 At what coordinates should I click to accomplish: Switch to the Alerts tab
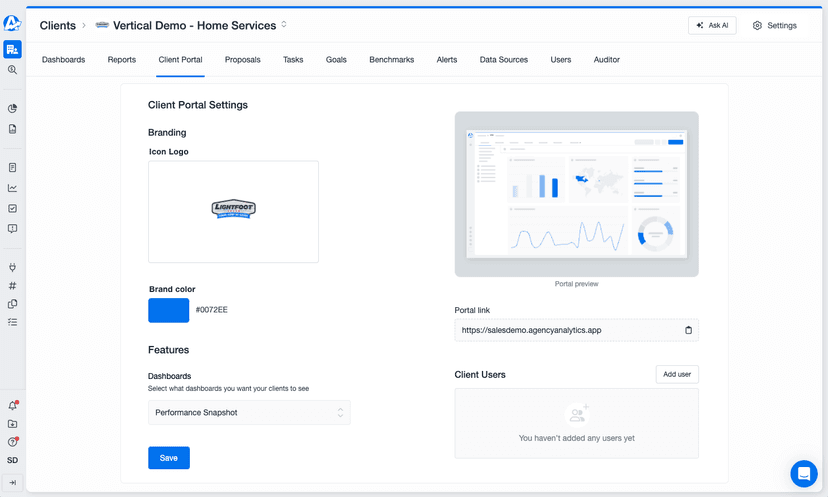(447, 60)
